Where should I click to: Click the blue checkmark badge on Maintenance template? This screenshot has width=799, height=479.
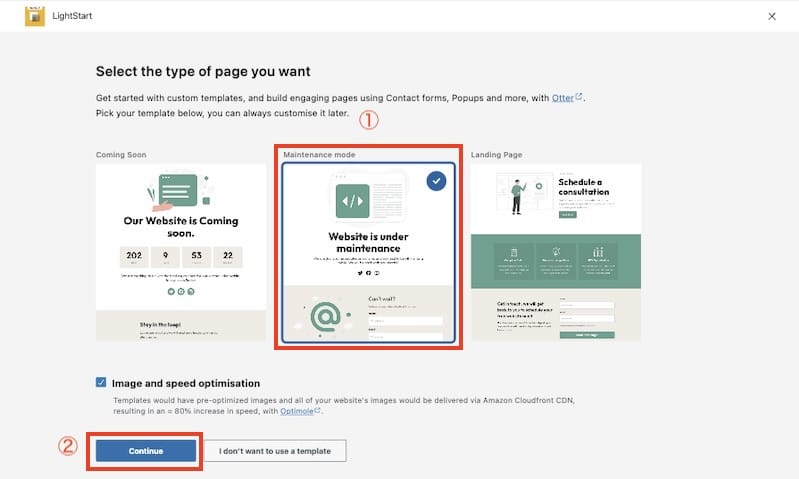tap(435, 181)
